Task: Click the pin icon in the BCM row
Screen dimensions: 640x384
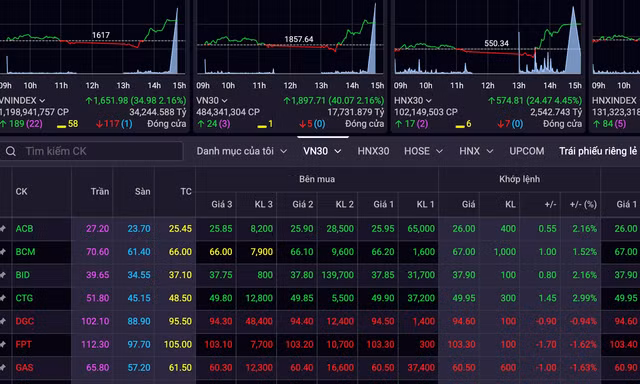Action: click(x=3, y=252)
